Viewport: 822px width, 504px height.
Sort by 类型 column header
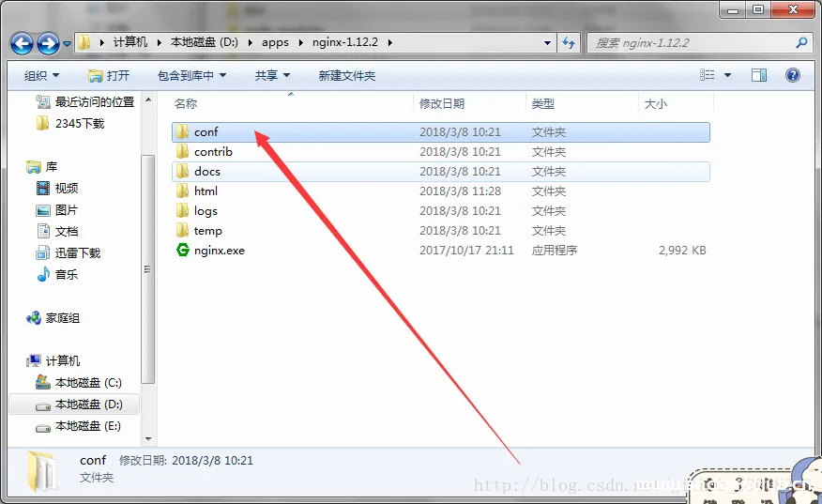pos(543,104)
